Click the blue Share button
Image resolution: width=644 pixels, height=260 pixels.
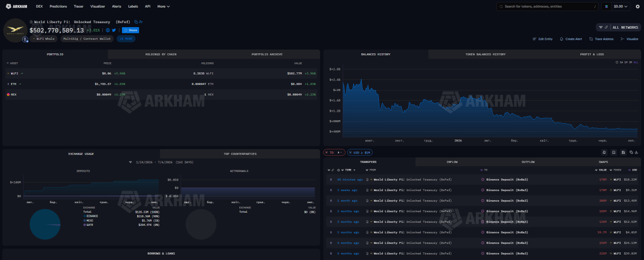(x=130, y=30)
